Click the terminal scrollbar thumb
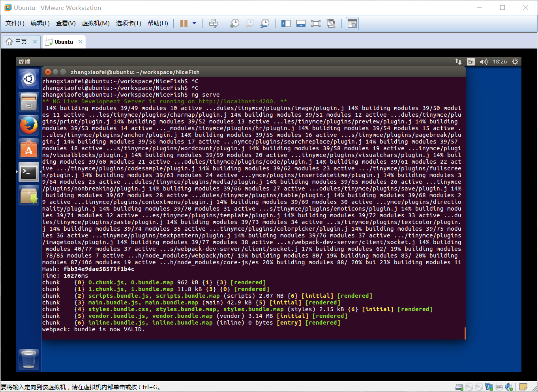 coord(465,333)
